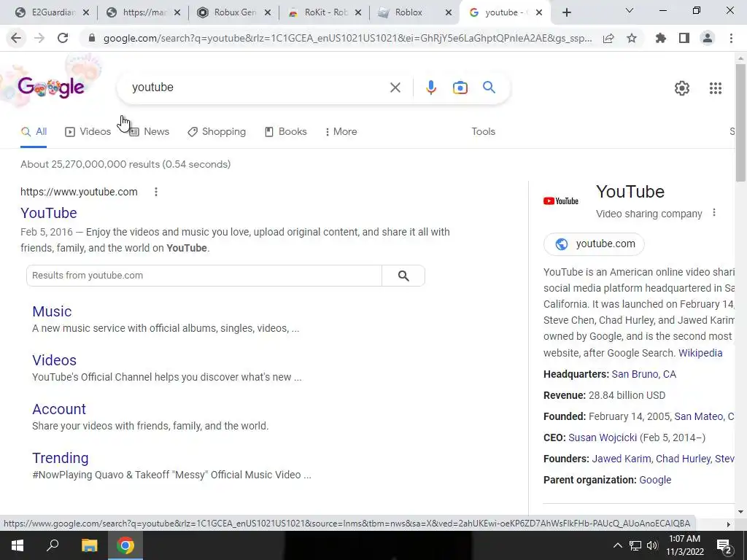This screenshot has width=747, height=560.
Task: Open the network icon in system tray
Action: point(635,545)
